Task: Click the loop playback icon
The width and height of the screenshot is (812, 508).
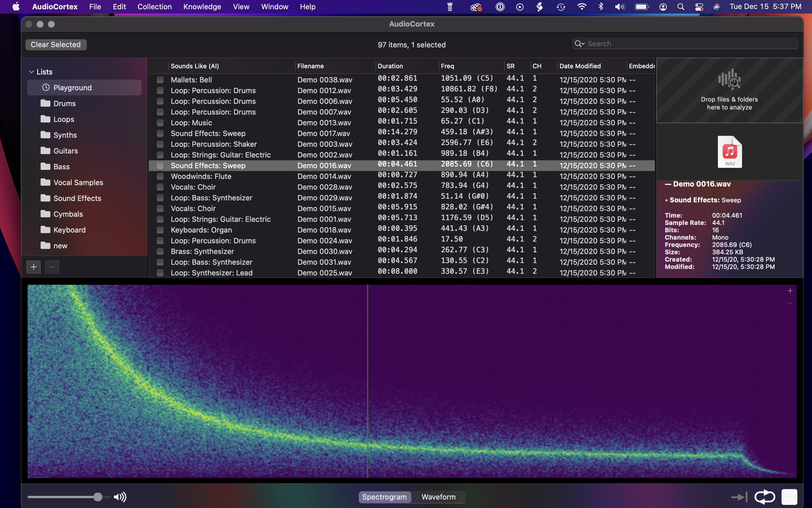Action: coord(764,497)
